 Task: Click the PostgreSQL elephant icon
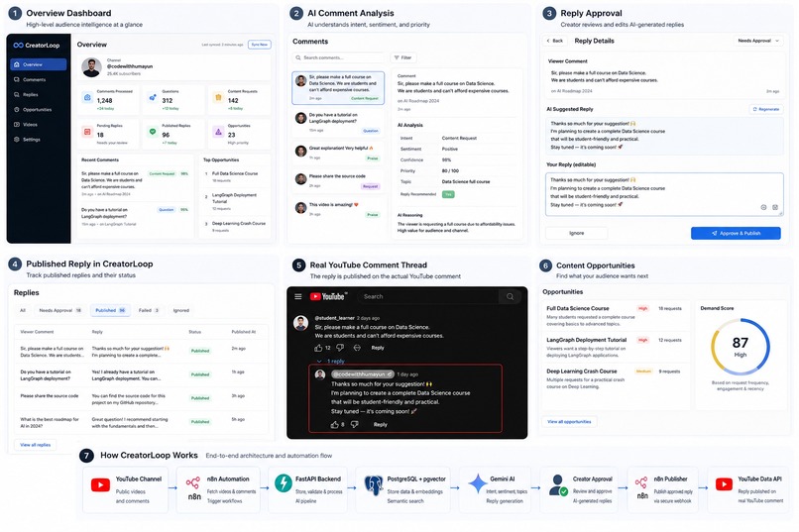pos(373,485)
